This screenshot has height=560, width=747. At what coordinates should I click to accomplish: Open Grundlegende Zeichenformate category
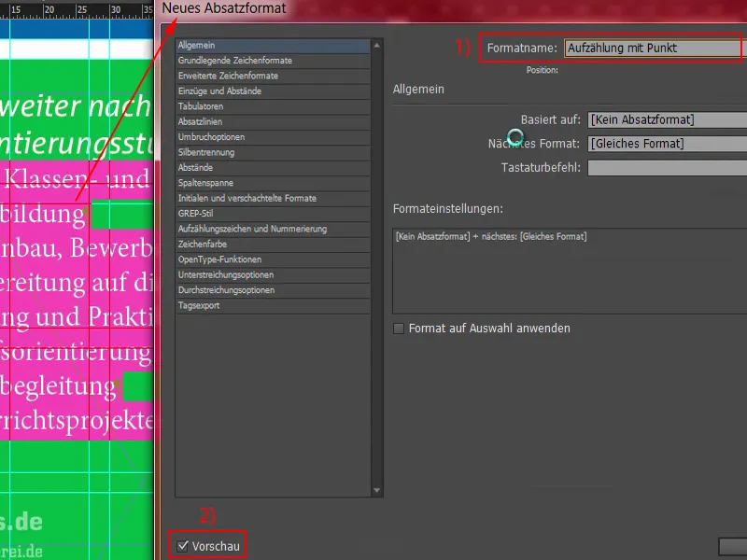273,61
